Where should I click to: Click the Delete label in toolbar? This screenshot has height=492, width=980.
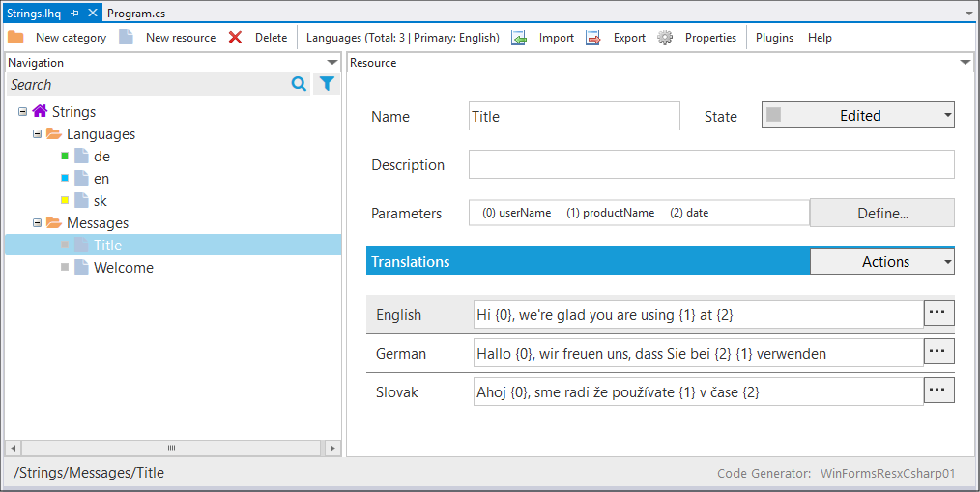[271, 38]
